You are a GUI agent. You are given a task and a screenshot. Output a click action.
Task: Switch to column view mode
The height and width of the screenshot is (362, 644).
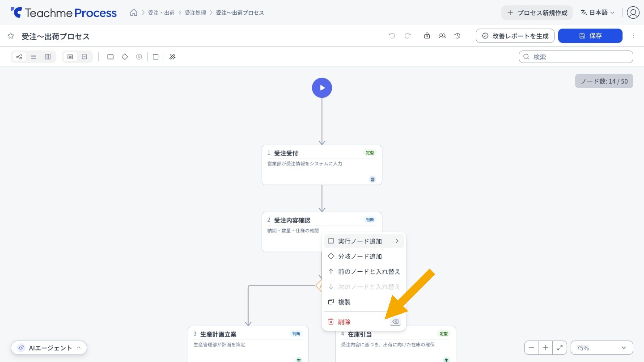(x=48, y=57)
